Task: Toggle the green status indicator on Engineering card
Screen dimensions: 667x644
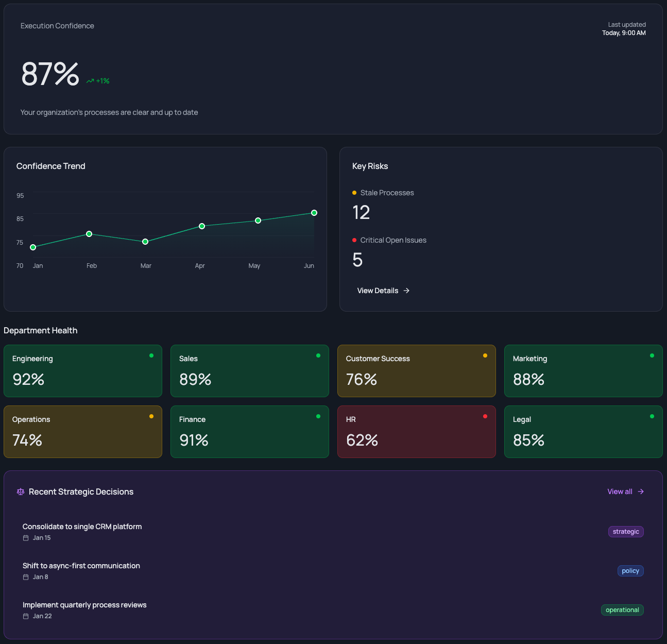Action: pyautogui.click(x=151, y=355)
